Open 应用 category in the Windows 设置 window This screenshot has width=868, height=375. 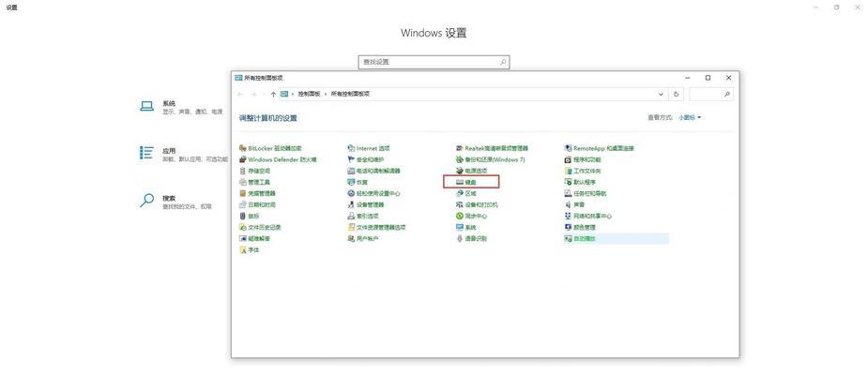coord(183,155)
